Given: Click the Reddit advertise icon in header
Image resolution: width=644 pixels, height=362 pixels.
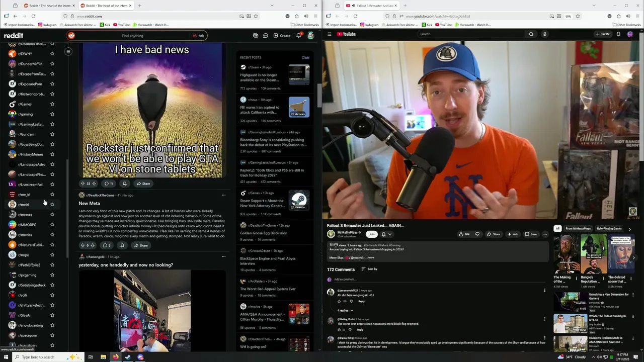Looking at the screenshot, I should click(x=256, y=36).
